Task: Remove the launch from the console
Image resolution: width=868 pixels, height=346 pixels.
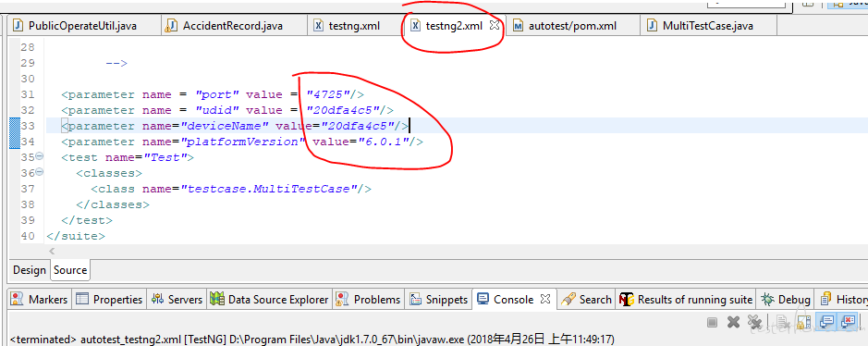Action: click(x=733, y=322)
